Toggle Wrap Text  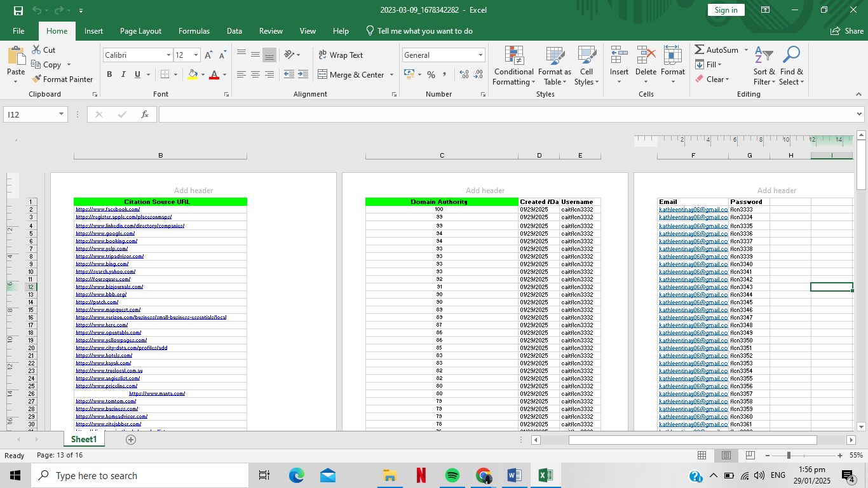click(341, 55)
